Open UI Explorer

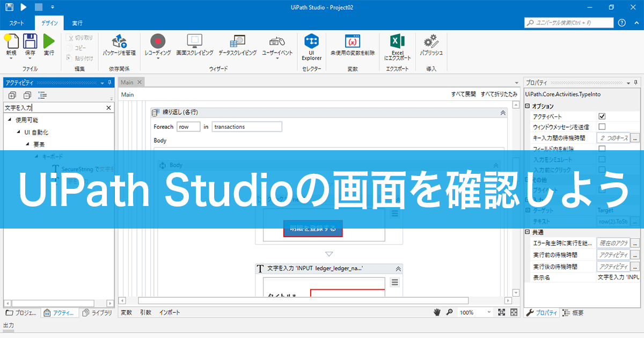point(311,47)
